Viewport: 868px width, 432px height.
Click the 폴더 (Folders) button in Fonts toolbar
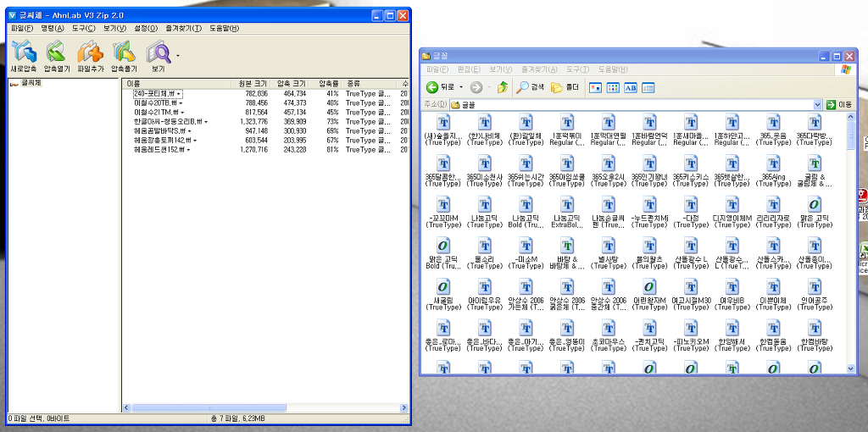(565, 87)
